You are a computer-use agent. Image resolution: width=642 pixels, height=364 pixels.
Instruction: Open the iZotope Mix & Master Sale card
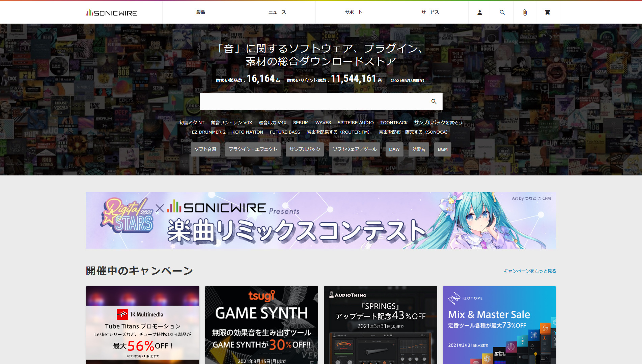(x=499, y=325)
